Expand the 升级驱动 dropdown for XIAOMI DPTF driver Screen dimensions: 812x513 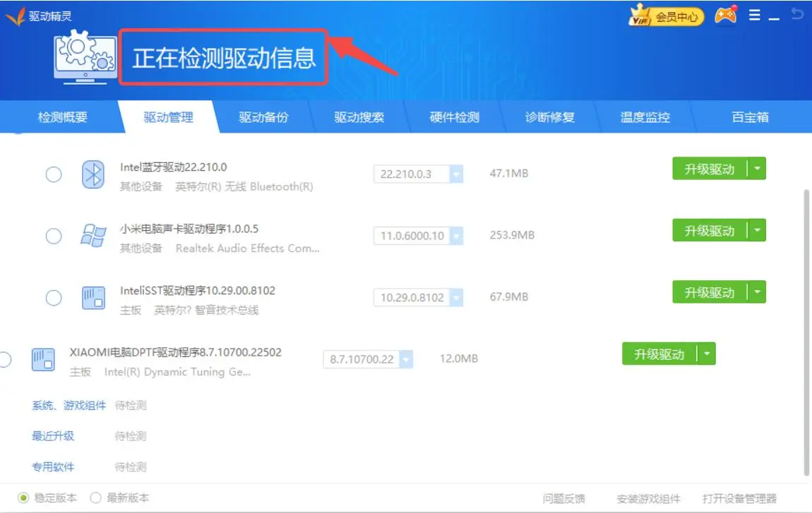tap(705, 355)
